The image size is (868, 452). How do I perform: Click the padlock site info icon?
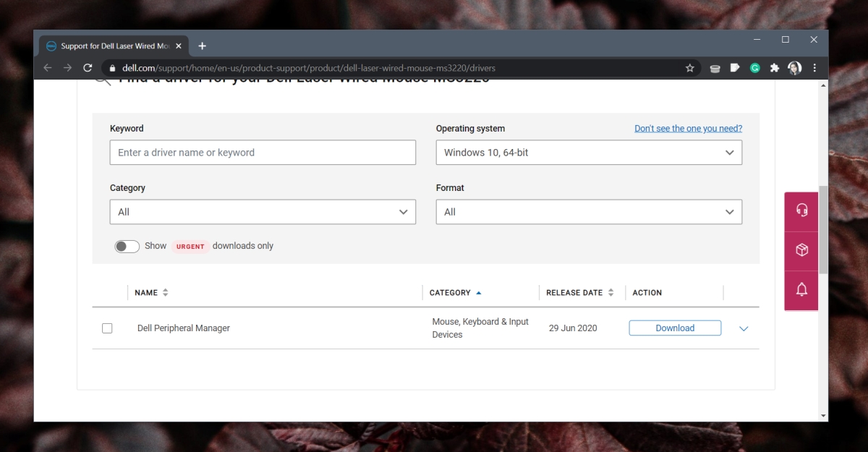coord(112,68)
